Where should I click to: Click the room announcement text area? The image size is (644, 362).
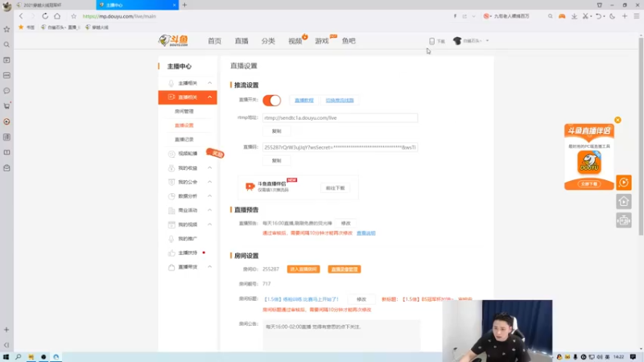click(x=341, y=335)
